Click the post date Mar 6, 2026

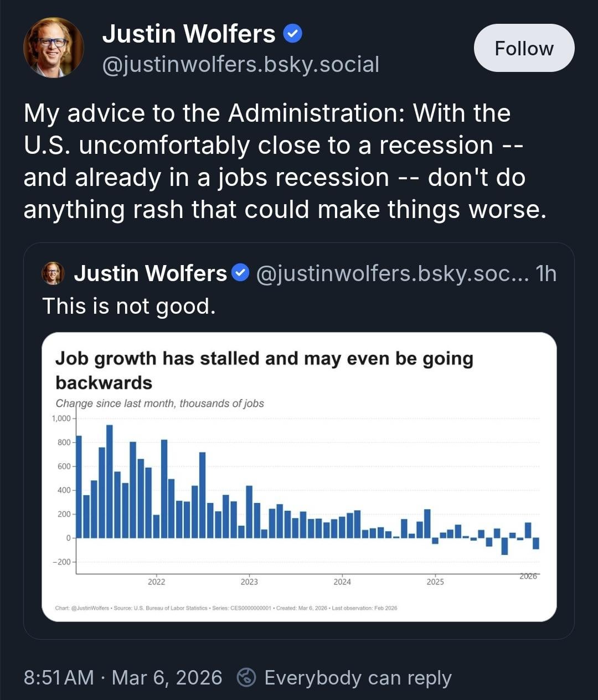pos(167,677)
